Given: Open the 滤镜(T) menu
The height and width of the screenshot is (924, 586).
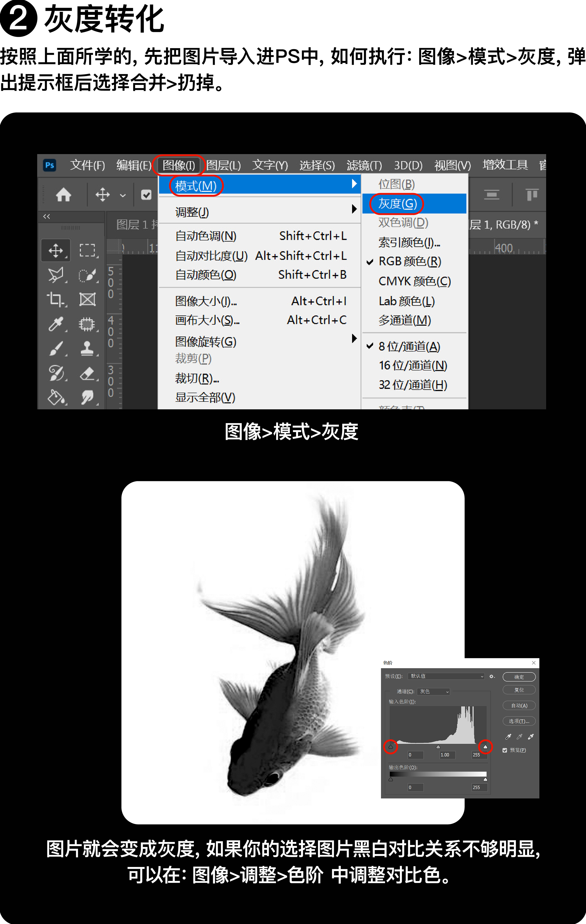Looking at the screenshot, I should 364,165.
